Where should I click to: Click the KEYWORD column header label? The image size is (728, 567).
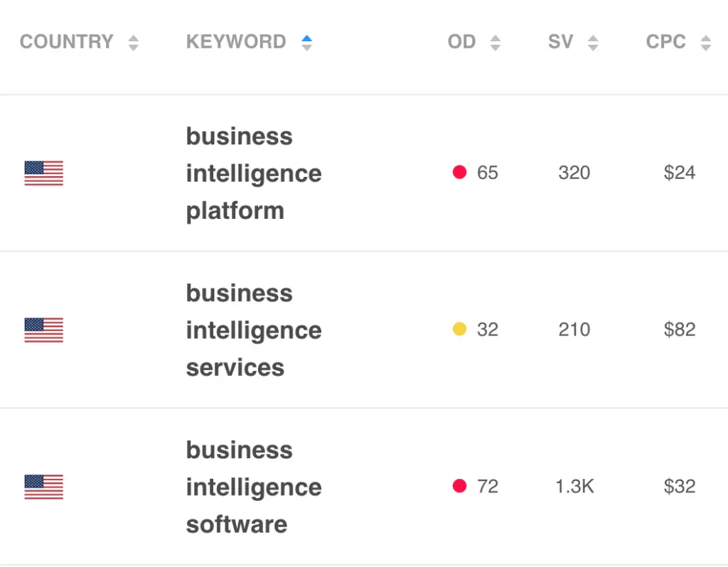point(236,42)
